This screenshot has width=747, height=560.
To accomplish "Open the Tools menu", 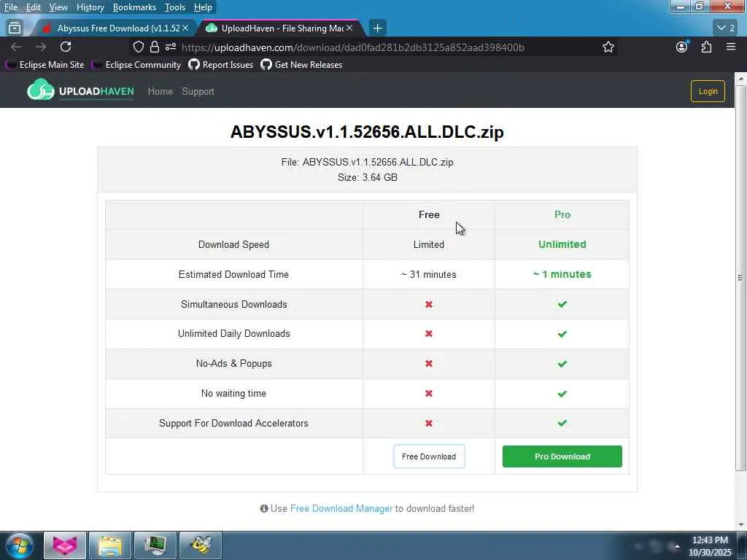I will tap(175, 7).
